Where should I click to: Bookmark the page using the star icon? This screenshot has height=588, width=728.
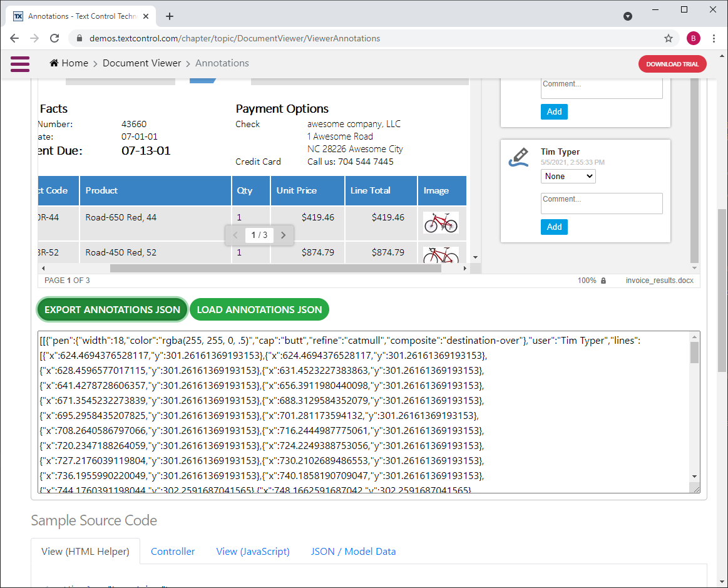click(x=668, y=38)
